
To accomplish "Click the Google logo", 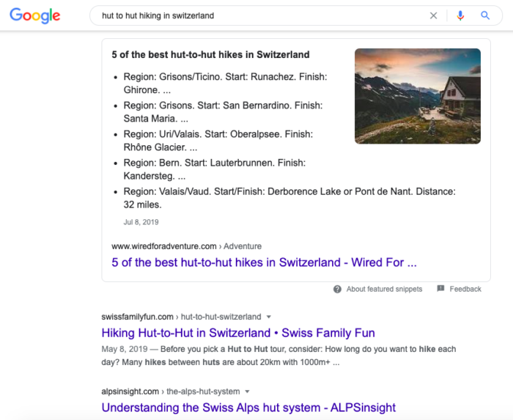I will tap(35, 16).
